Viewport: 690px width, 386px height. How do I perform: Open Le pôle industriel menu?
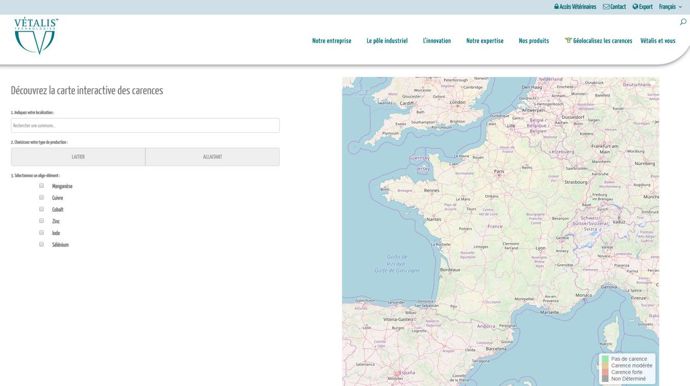[387, 40]
